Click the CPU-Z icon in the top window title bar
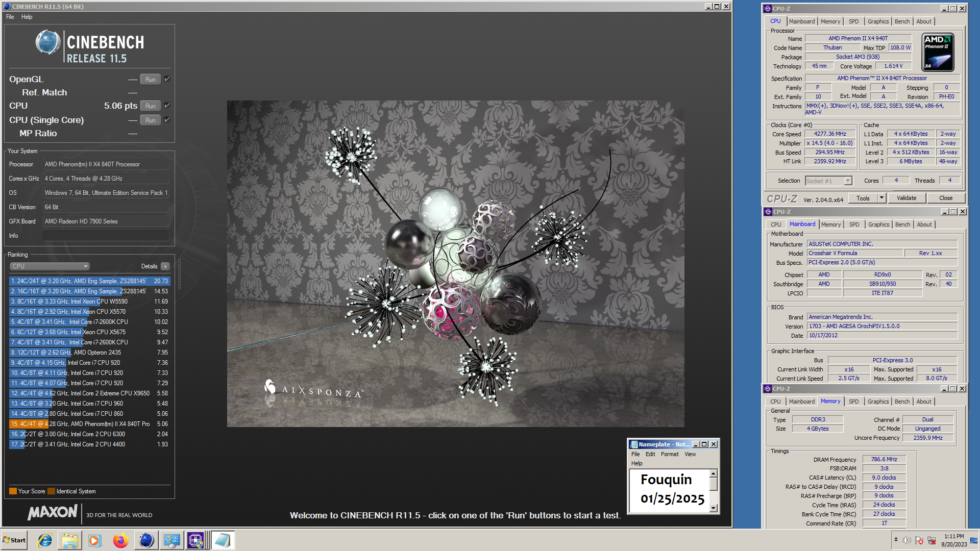 (x=768, y=9)
